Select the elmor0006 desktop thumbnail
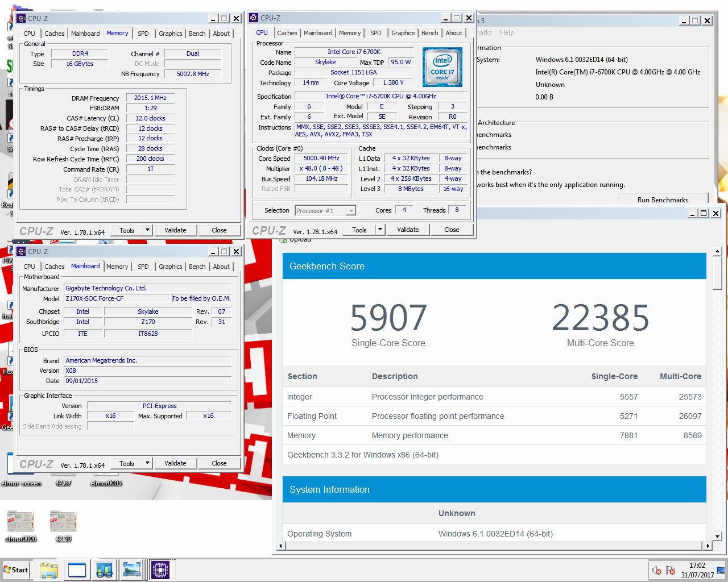728x582 pixels. (x=20, y=526)
